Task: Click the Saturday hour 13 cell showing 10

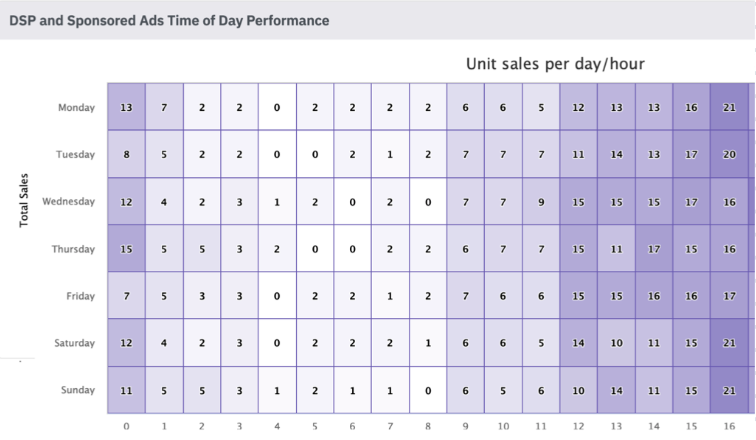Action: pyautogui.click(x=616, y=343)
